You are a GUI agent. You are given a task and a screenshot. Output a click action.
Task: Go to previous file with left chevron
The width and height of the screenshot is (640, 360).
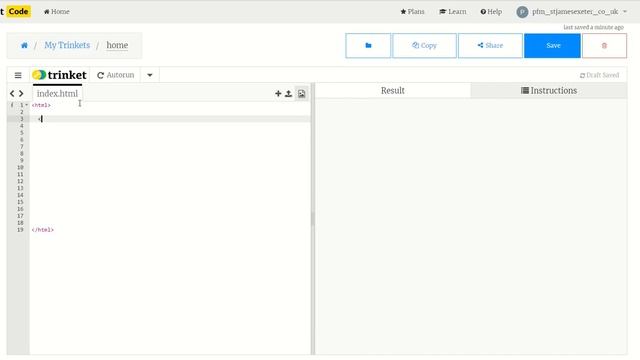[12, 94]
